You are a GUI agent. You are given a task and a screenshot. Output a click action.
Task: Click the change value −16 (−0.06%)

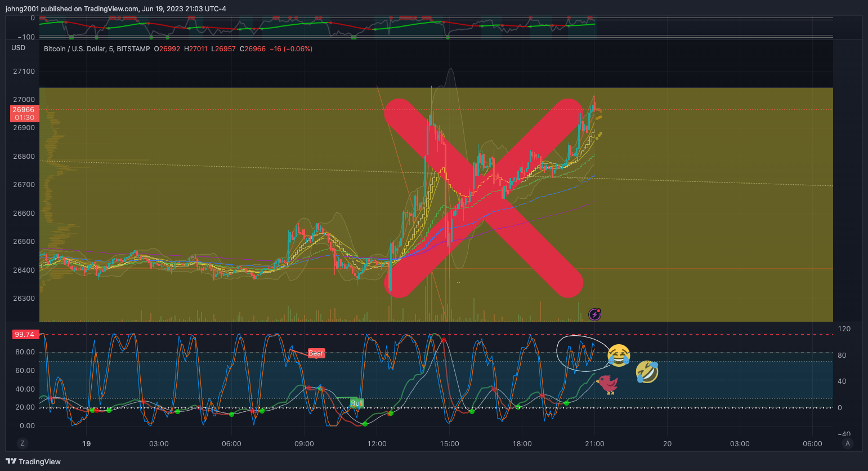[291, 49]
